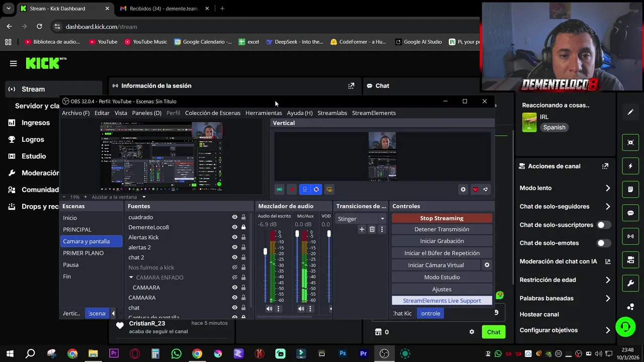Screen dimensions: 644x362
Task: Show the Nos fuimos a kick source
Action: point(234,267)
